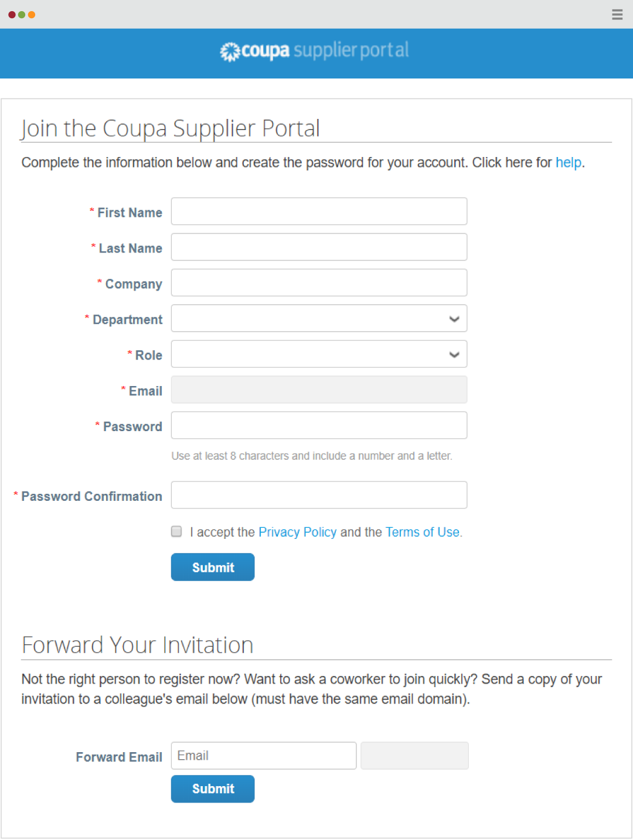Click the green traffic light dot

coord(21,15)
